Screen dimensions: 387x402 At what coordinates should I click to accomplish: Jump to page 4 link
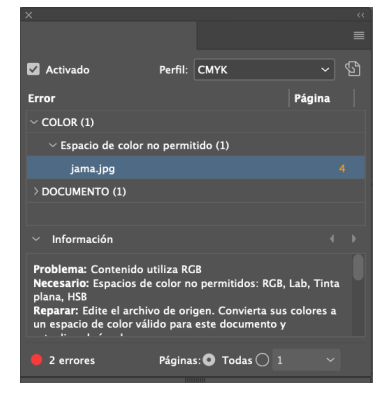[342, 168]
